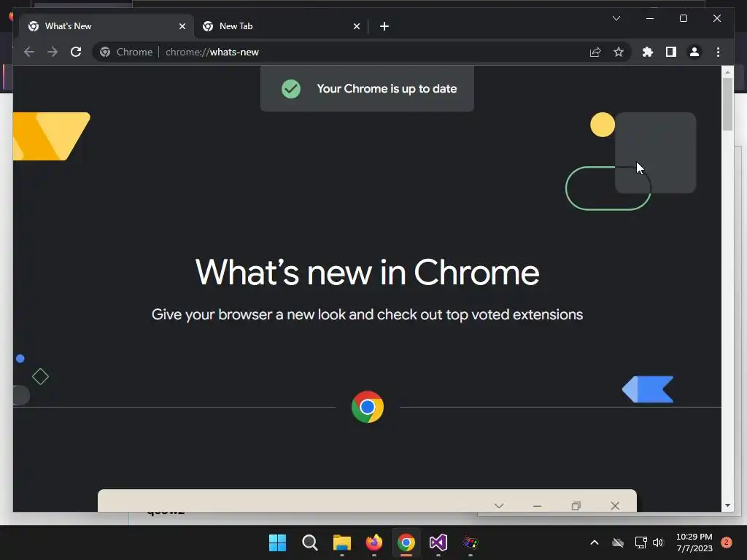747x560 pixels.
Task: Click the 'Give your browser a new look' subtitle
Action: click(x=367, y=315)
